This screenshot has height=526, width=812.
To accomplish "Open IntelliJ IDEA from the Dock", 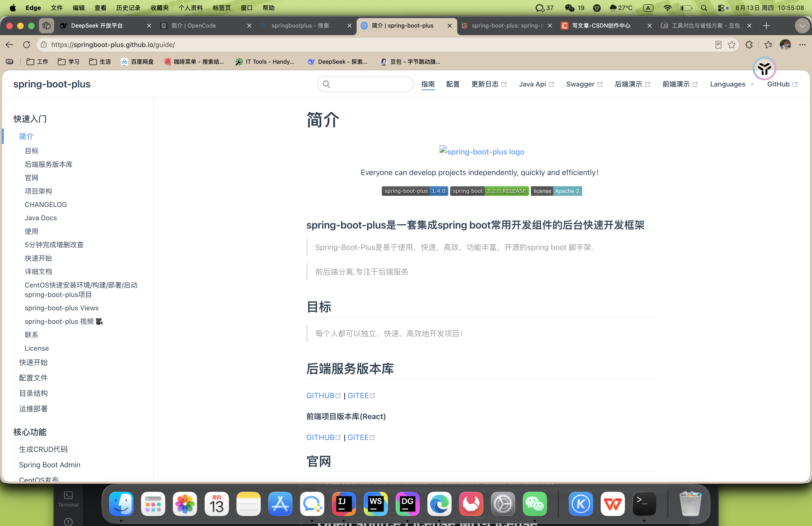I will click(344, 504).
